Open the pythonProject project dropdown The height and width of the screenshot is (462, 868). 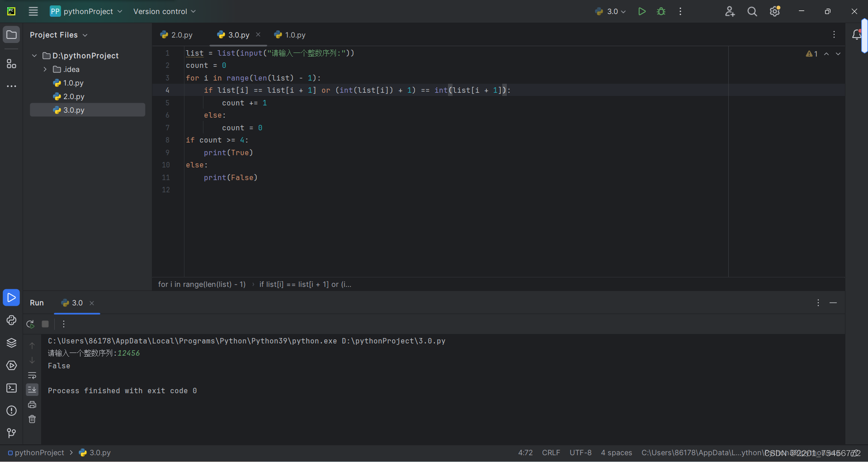point(86,11)
